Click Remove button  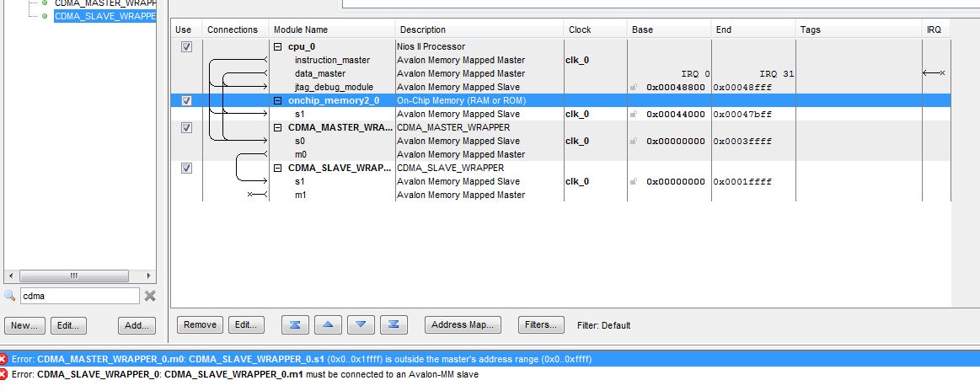pos(200,324)
